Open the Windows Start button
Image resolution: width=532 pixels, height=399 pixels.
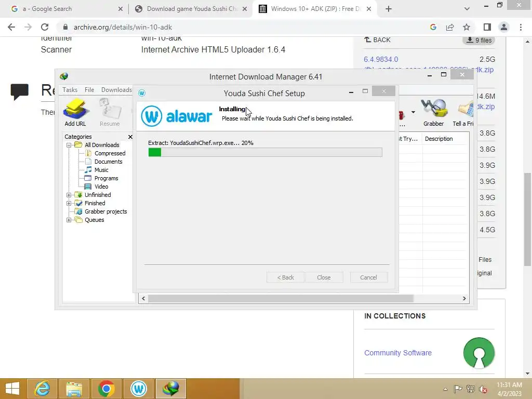[12, 389]
